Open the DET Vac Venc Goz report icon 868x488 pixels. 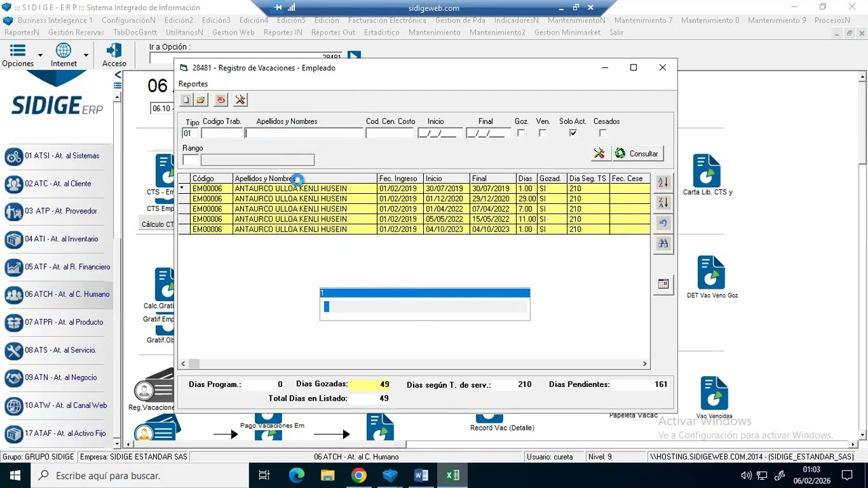click(x=711, y=272)
